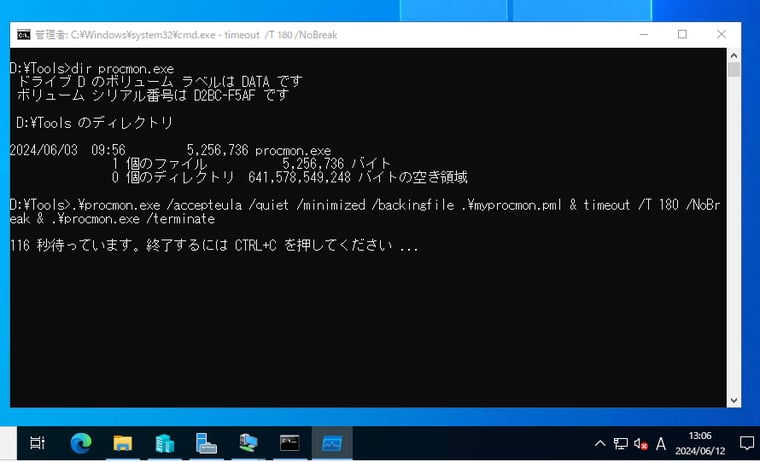Show hidden system tray icons
The width and height of the screenshot is (760, 462).
[x=600, y=443]
